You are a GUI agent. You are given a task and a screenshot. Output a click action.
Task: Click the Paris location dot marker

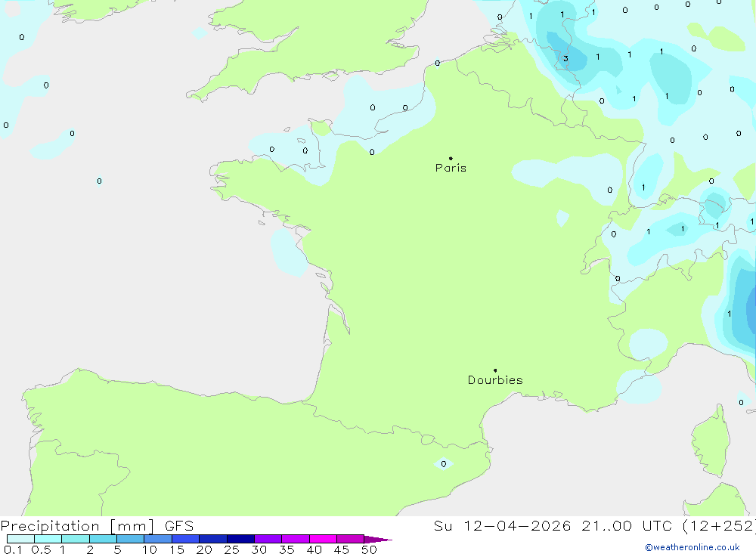click(451, 158)
